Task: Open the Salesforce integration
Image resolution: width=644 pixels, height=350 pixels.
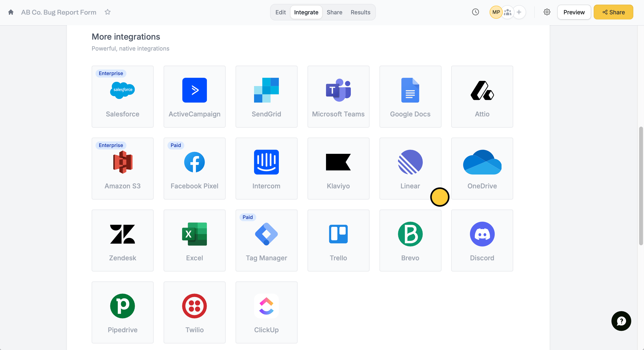Action: click(x=123, y=96)
